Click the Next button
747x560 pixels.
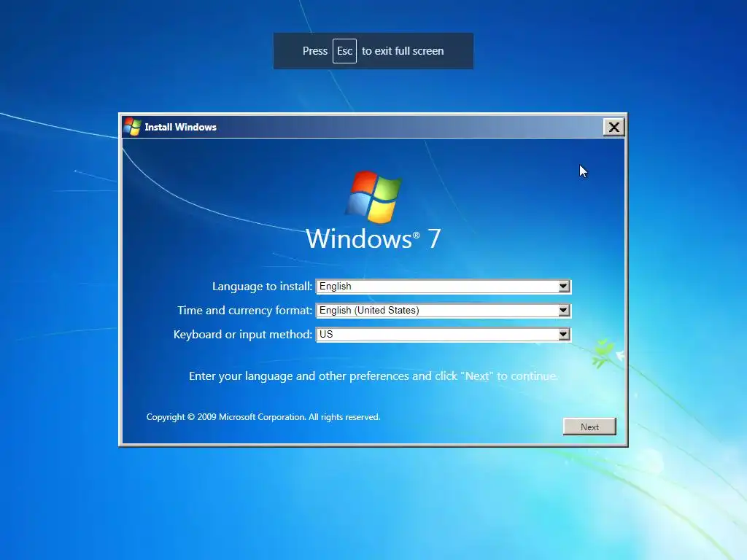pyautogui.click(x=589, y=427)
